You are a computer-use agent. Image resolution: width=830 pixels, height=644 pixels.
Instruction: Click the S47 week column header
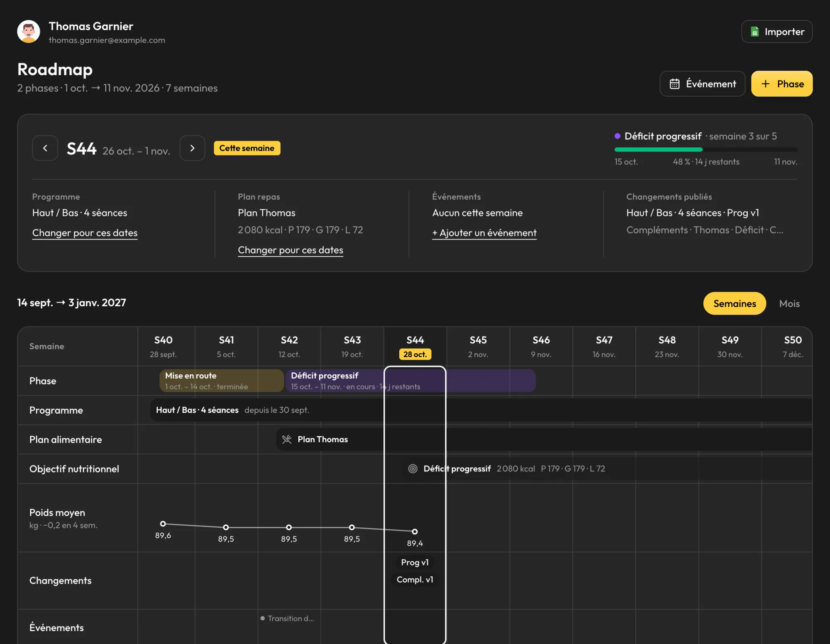click(604, 346)
